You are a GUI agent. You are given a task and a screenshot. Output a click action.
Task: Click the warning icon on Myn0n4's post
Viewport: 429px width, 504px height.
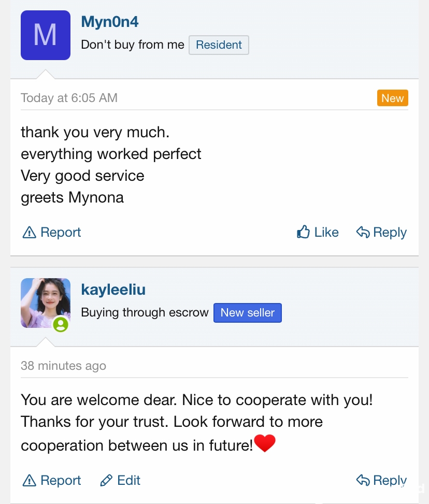29,233
